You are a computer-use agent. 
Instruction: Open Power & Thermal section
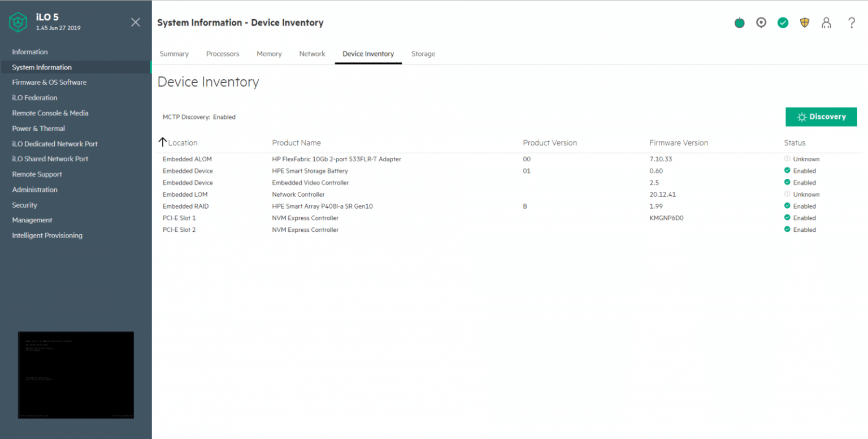tap(38, 128)
